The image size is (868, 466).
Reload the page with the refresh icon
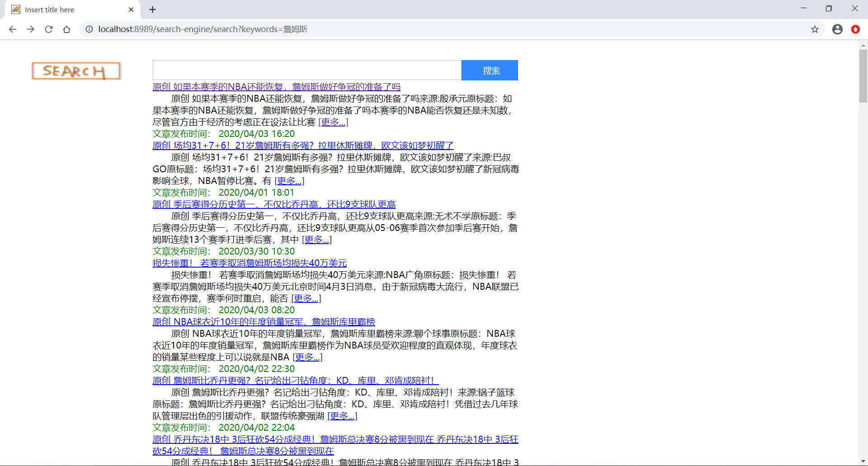(49, 29)
